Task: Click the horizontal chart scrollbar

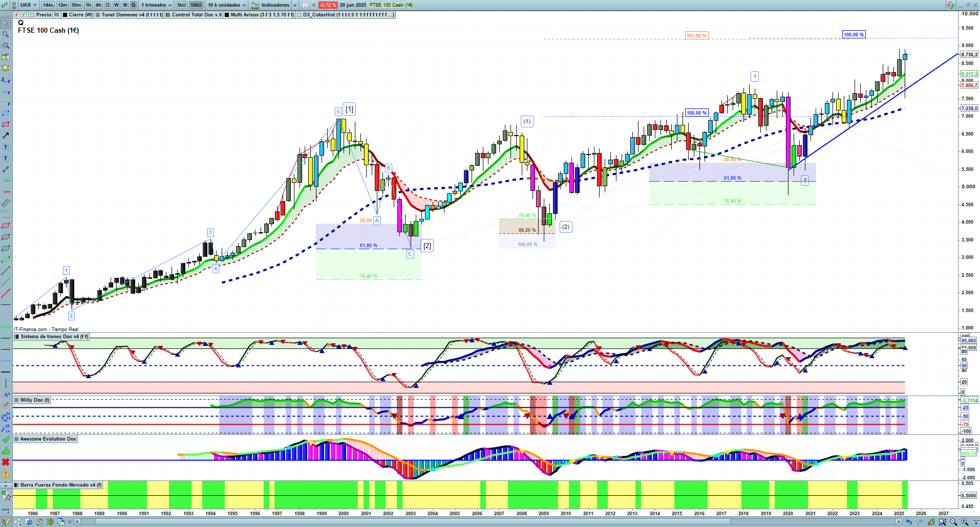Action: 488,522
